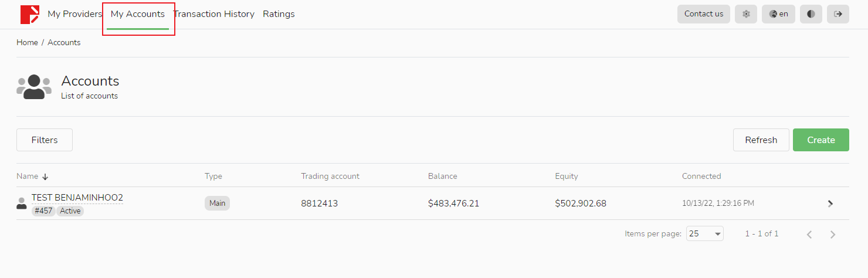Switch to the My Providers tab
Screen dimensions: 868x278
(74, 14)
